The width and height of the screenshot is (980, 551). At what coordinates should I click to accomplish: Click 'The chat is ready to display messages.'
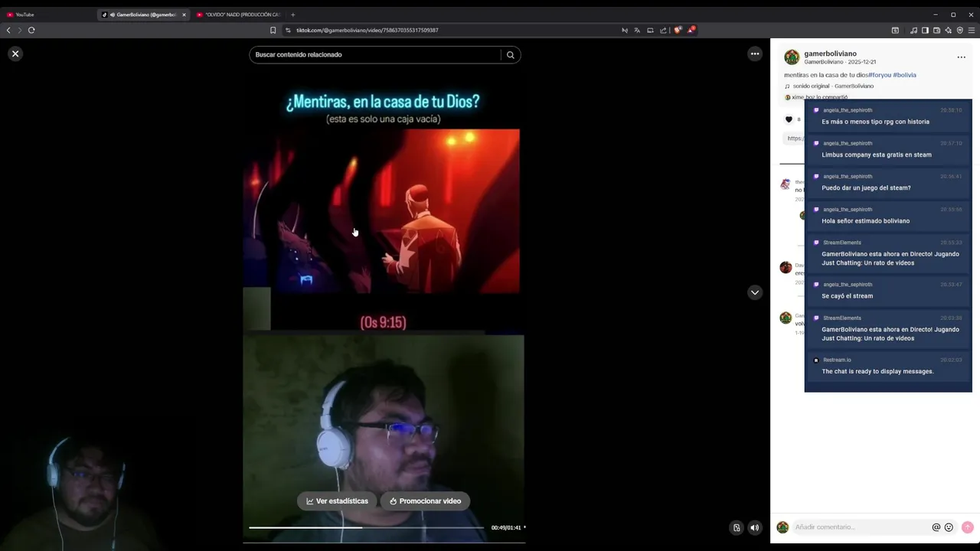(877, 371)
